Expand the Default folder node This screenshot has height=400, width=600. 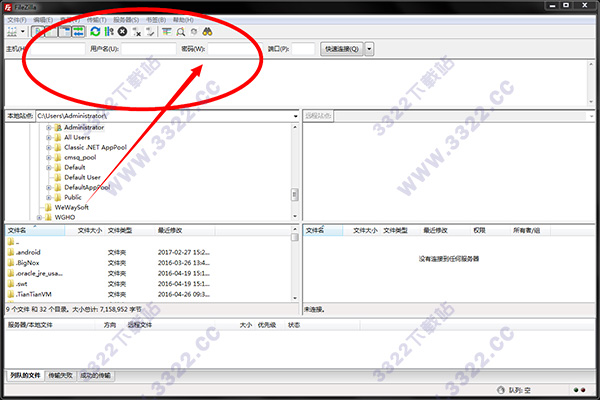tap(49, 167)
